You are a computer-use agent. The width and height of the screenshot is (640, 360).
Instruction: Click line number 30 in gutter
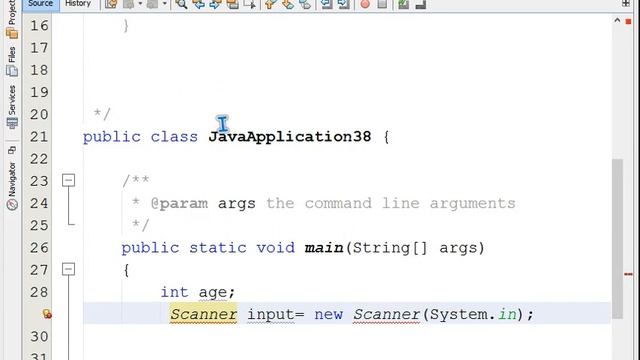(39, 337)
